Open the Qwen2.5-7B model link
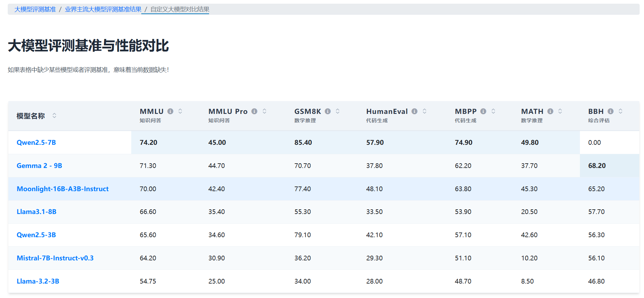 (x=36, y=142)
